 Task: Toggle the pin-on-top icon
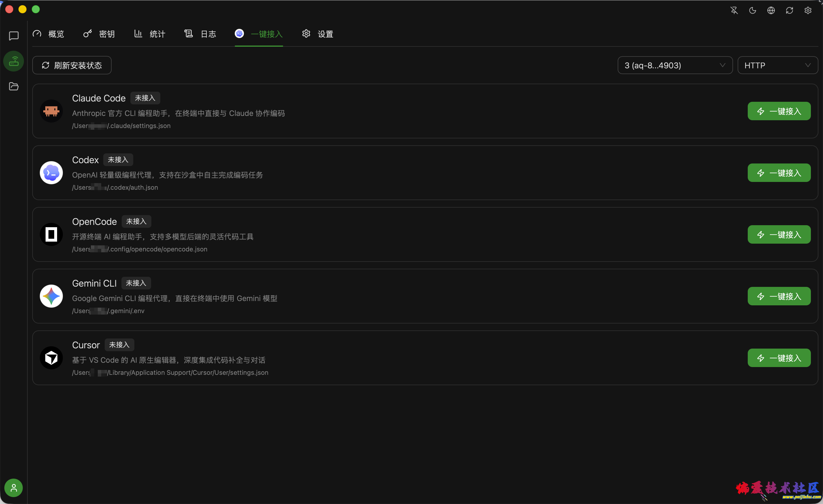tap(734, 10)
